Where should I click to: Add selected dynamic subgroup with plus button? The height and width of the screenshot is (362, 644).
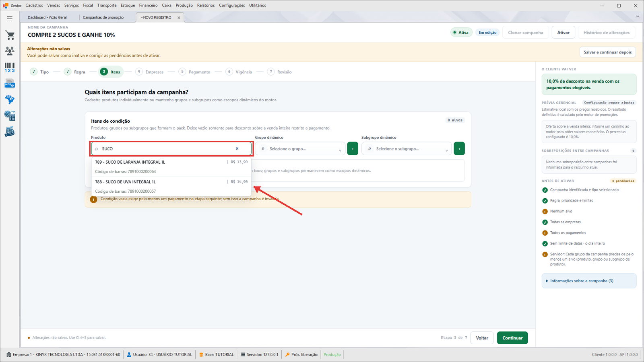[x=459, y=149]
